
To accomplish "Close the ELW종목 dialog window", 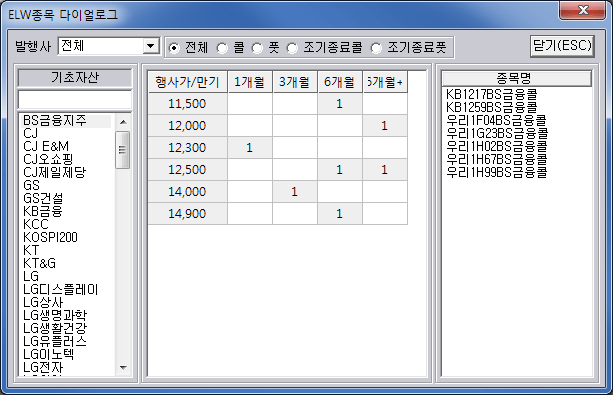I will 583,10.
